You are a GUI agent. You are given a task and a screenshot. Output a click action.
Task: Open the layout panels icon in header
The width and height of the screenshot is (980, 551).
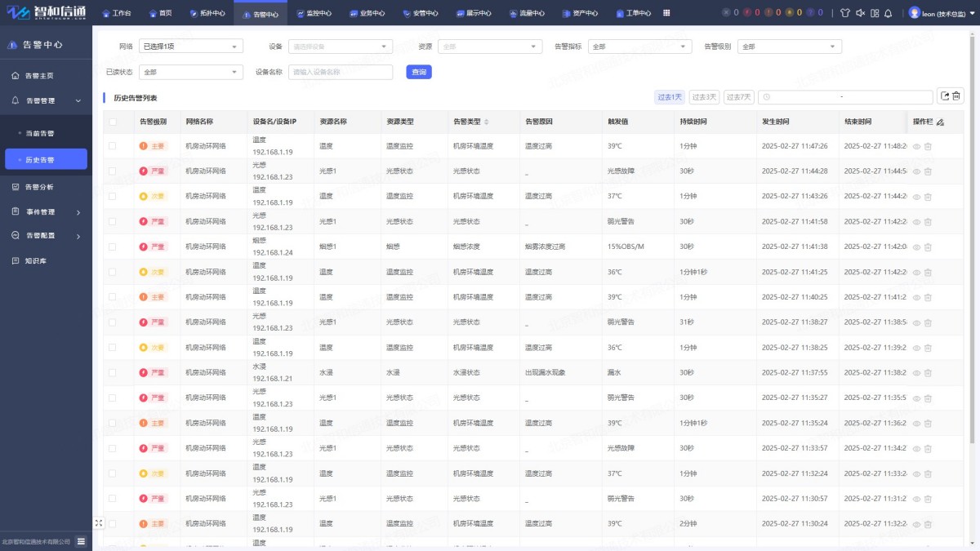[x=874, y=13]
